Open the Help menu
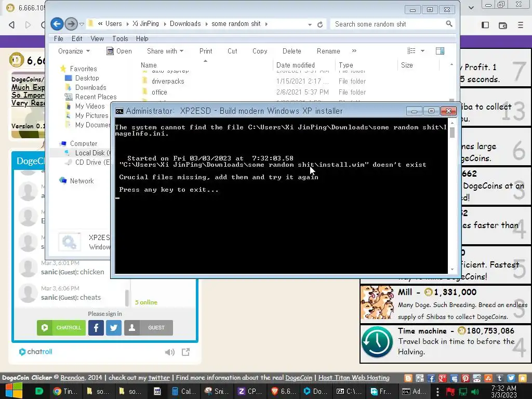Screen dimensions: 532x399 142,38
